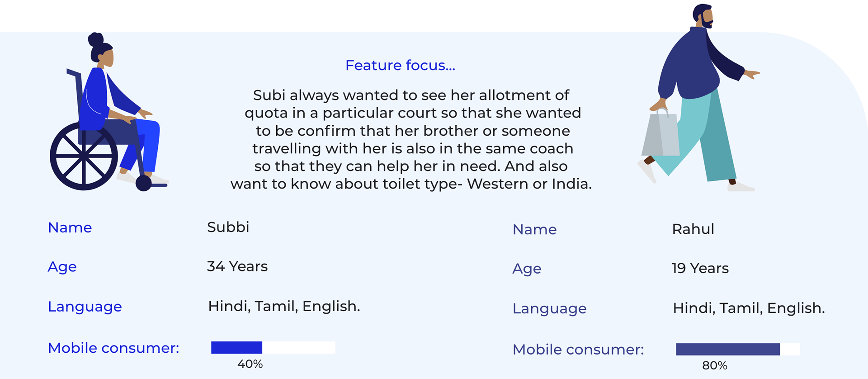
Task: Select the name Subbi text
Action: [x=228, y=227]
